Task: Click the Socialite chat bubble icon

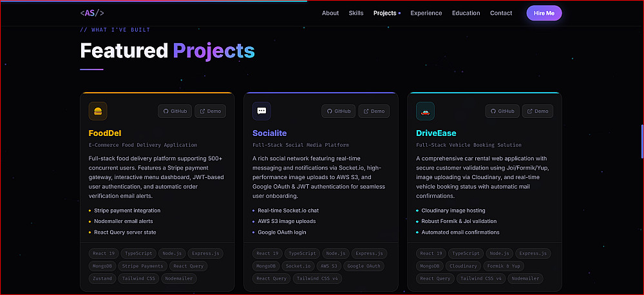Action: [261, 111]
